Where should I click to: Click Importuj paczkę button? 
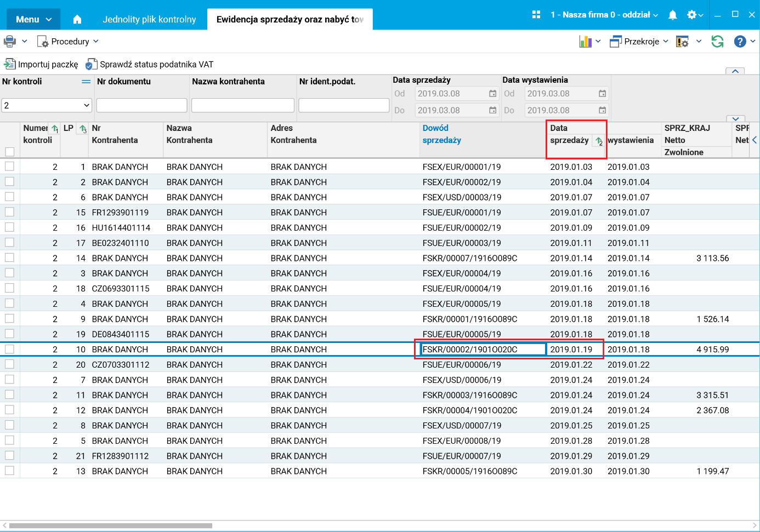click(x=42, y=65)
